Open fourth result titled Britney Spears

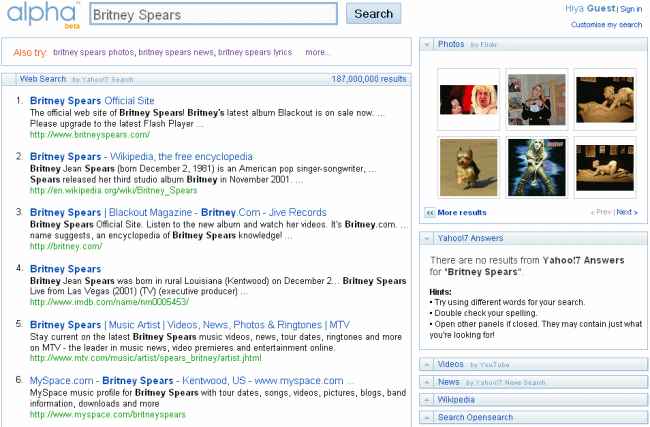[65, 269]
